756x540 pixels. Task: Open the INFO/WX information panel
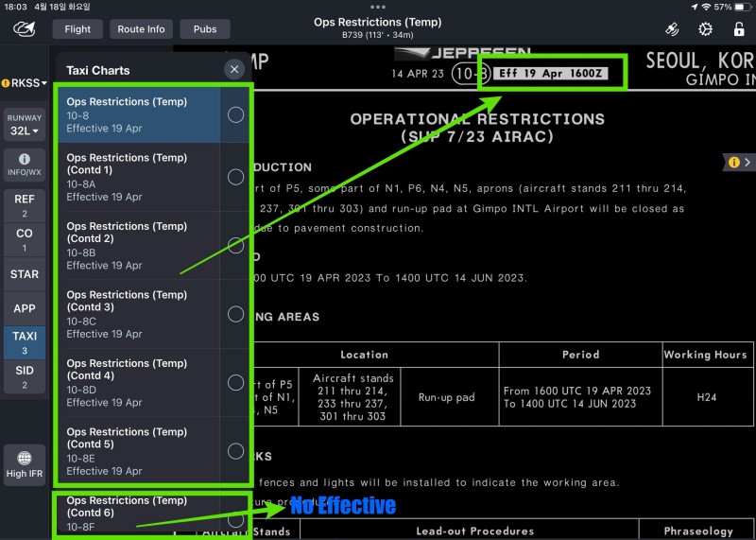click(x=24, y=165)
